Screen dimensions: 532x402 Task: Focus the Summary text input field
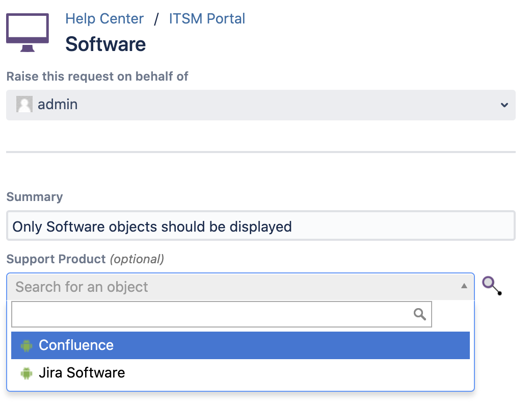click(260, 226)
